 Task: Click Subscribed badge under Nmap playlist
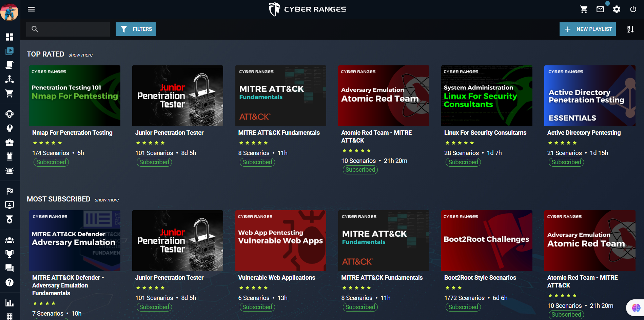pyautogui.click(x=51, y=162)
